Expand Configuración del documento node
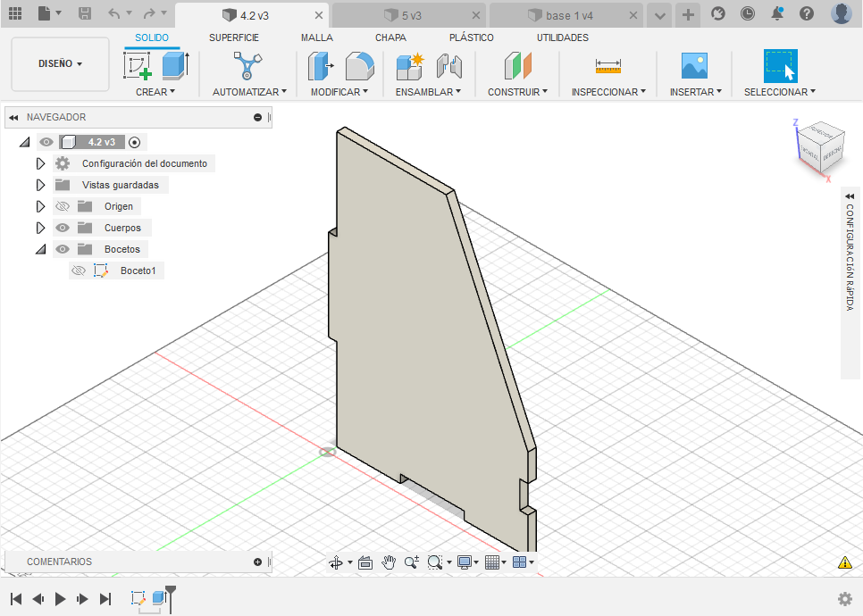The height and width of the screenshot is (616, 863). click(x=40, y=163)
